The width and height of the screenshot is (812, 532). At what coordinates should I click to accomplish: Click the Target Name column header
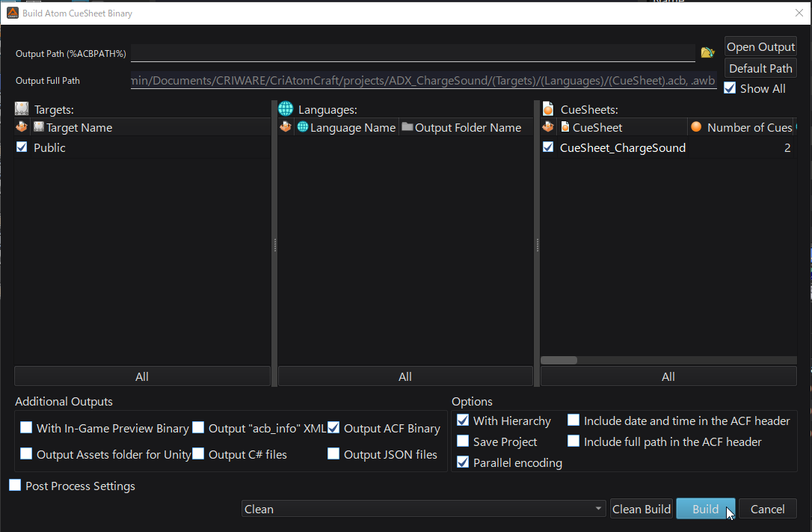click(x=151, y=127)
